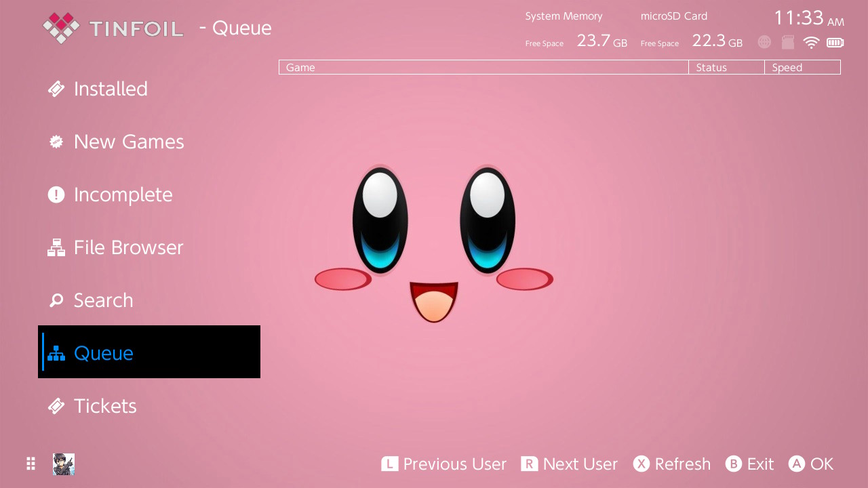This screenshot has height=488, width=868.
Task: Open the Installed menu
Action: point(149,89)
